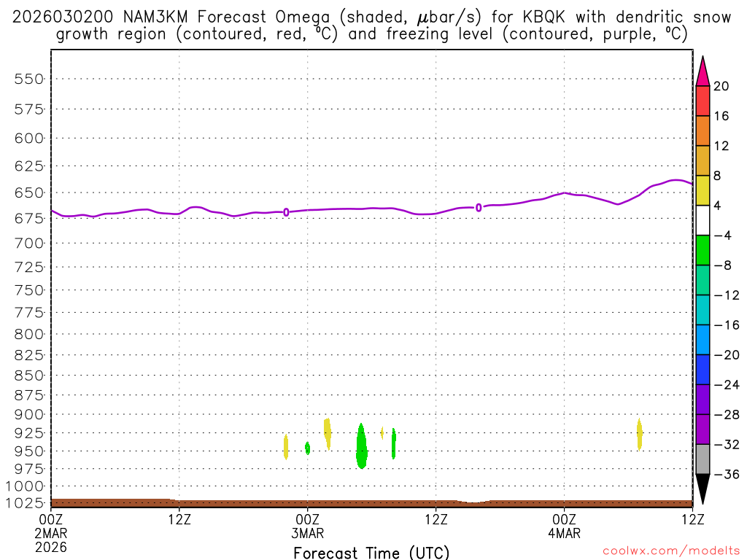Click the yellow omega blob on 4MAR near 925 mb
The width and height of the screenshot is (747, 560).
point(639,434)
